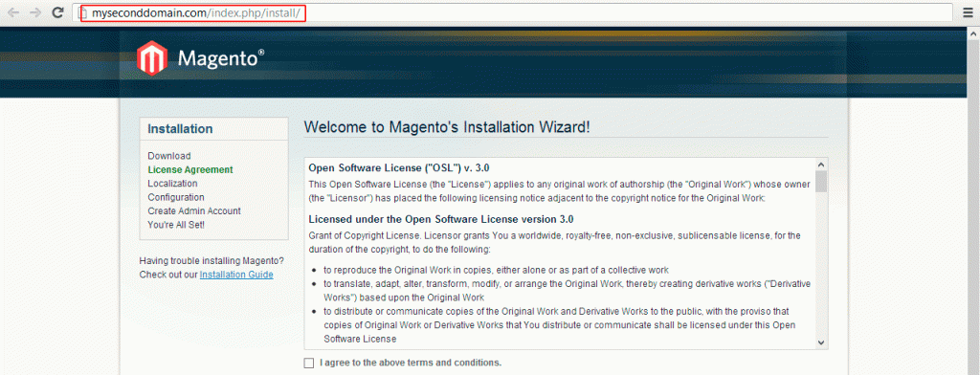Click 'Open Software License ("OSL") v. 3.0' heading

(399, 168)
